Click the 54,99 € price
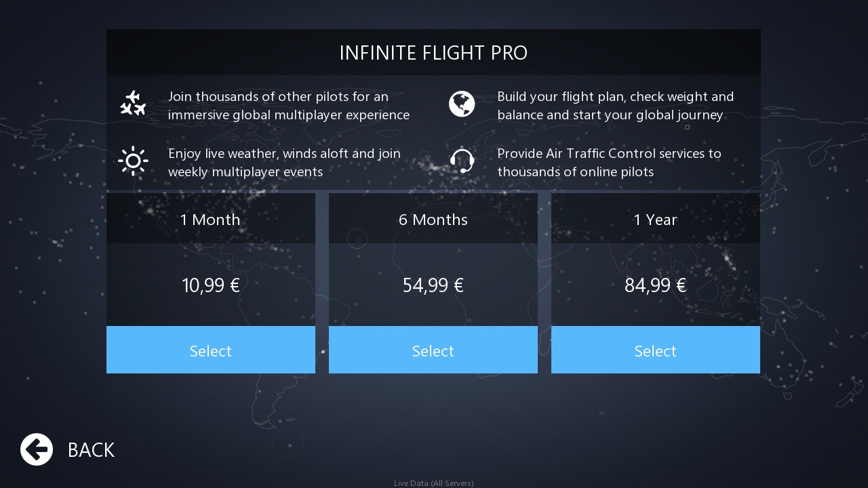 [x=433, y=285]
